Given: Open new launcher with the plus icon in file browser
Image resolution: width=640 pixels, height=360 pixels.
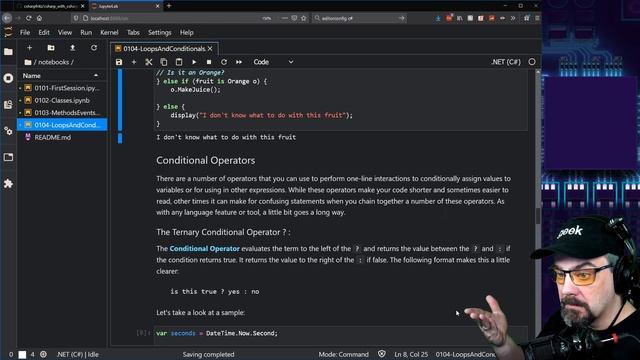Looking at the screenshot, I should point(29,48).
